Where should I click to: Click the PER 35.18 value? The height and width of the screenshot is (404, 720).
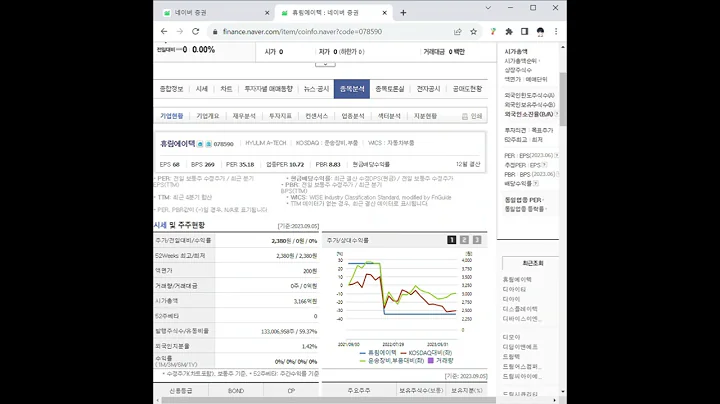pos(240,164)
